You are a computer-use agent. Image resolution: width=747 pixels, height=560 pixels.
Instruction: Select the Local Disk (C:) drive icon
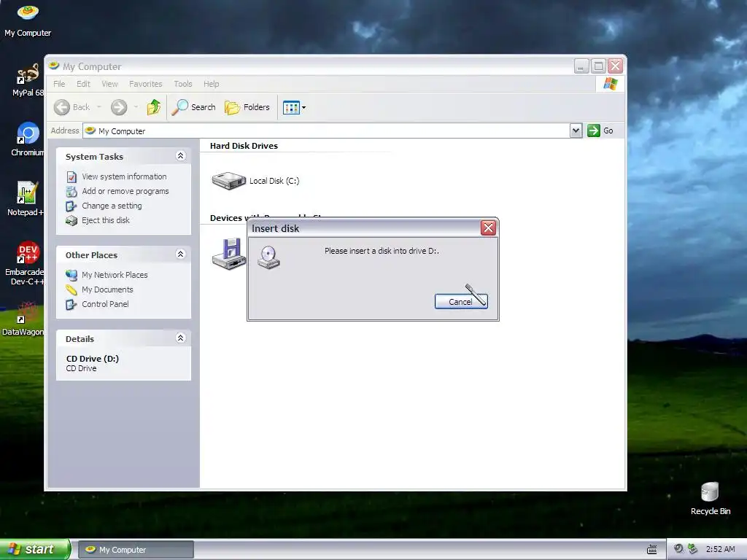pyautogui.click(x=228, y=181)
